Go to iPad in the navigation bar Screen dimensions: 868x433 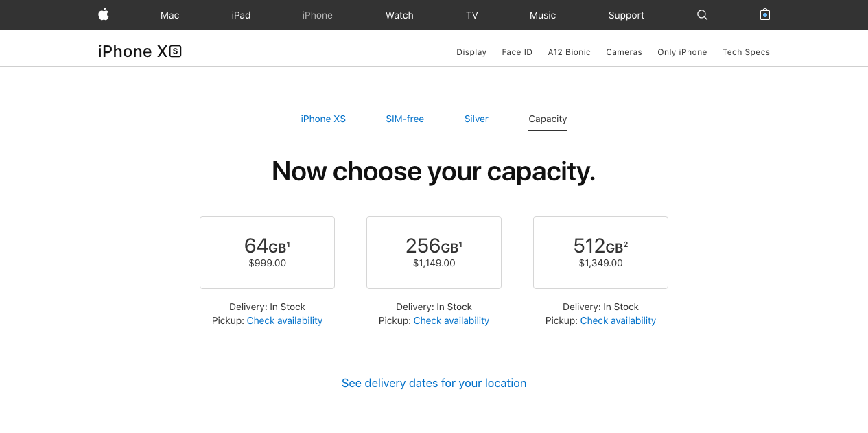pyautogui.click(x=241, y=15)
